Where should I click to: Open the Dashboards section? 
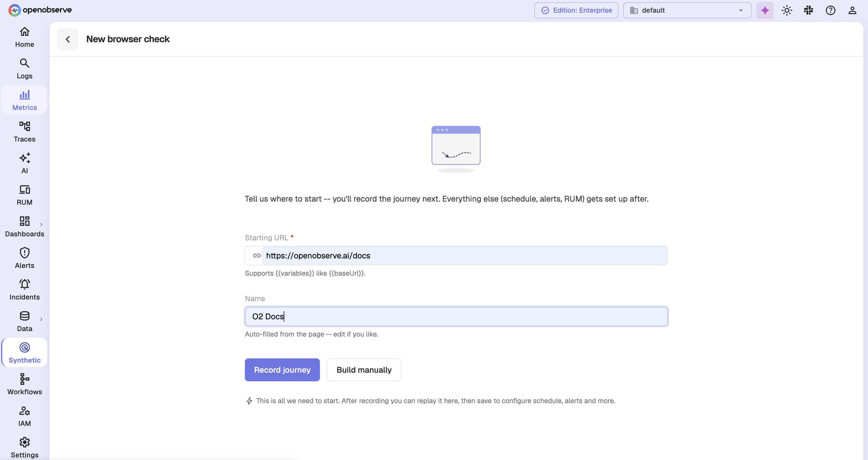click(x=25, y=227)
